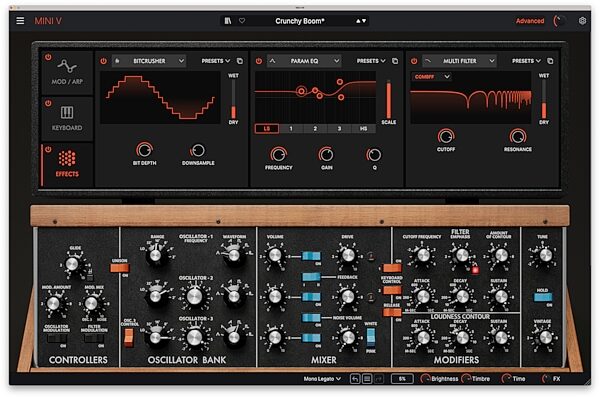
Task: Click the EQ Gain knob
Action: tap(326, 154)
